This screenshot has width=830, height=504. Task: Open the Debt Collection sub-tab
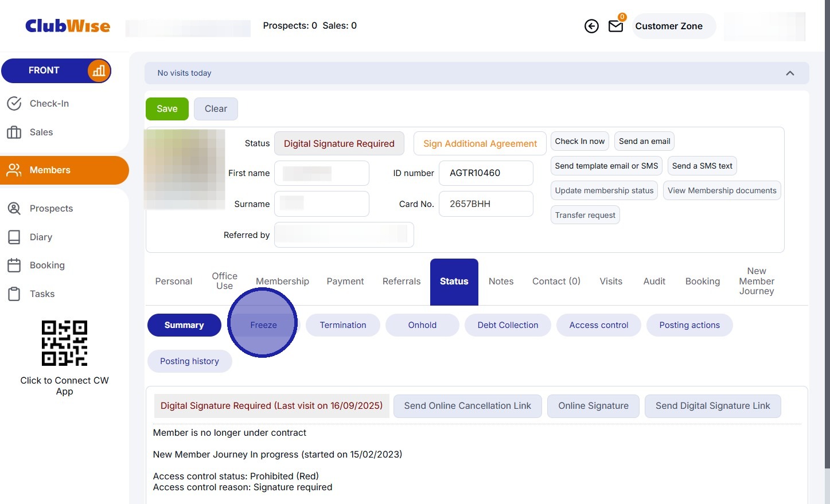[x=508, y=325]
